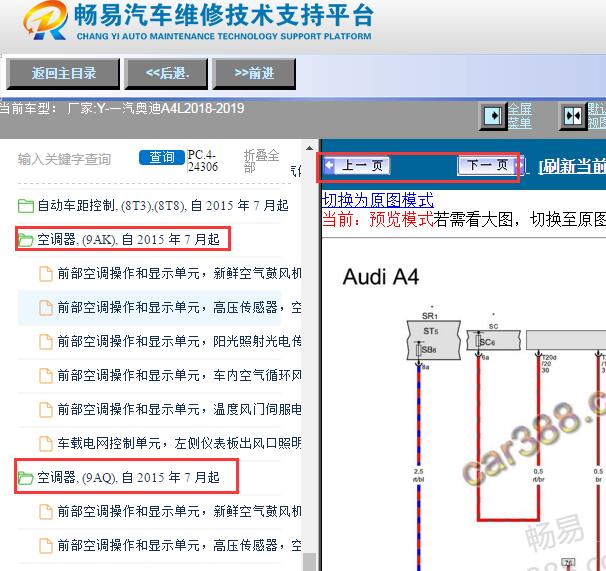Click the folder icon of 空调器 (9AK)
606x571 pixels.
coord(26,240)
